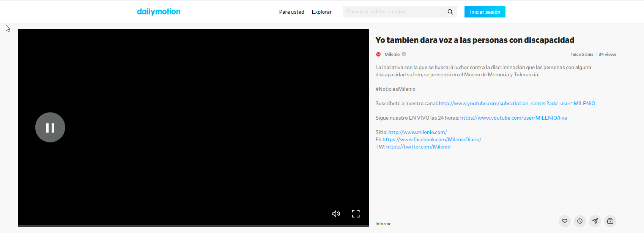Open the Milenio channel avatar
Image resolution: width=644 pixels, height=237 pixels.
(x=378, y=54)
